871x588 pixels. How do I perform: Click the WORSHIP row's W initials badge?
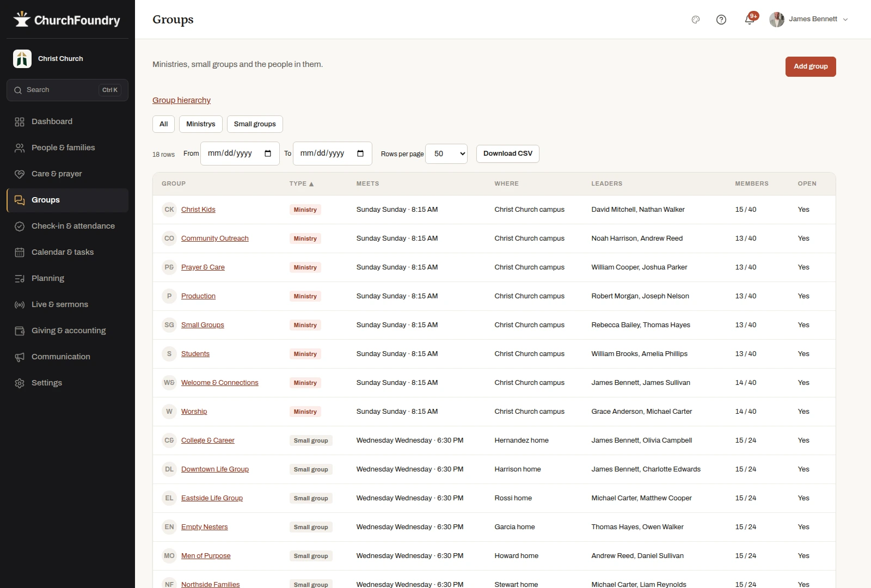[x=169, y=412]
